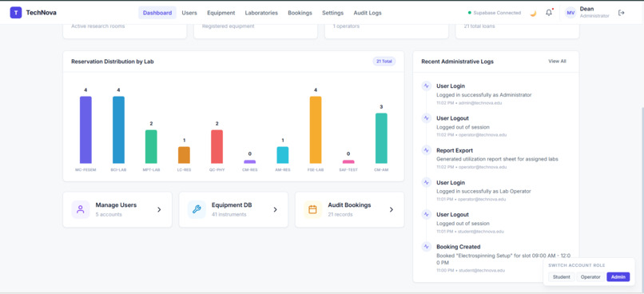Click the logout icon
This screenshot has width=644, height=294.
(622, 13)
